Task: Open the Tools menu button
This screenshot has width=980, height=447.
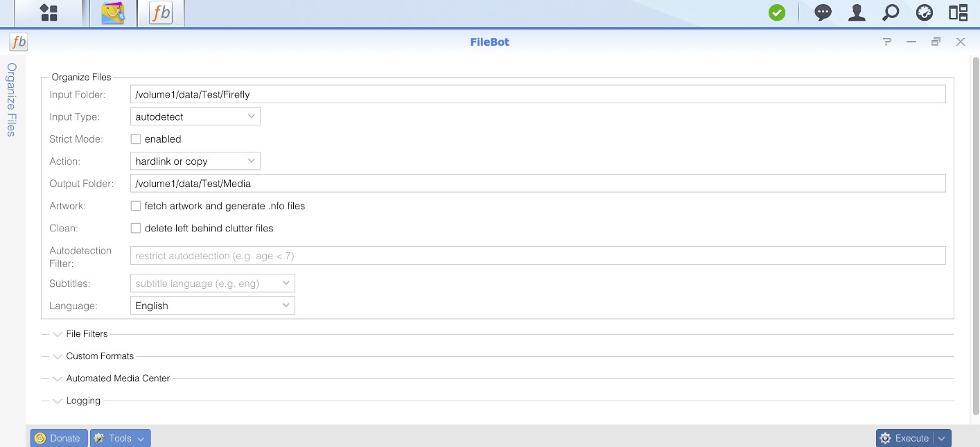Action: (120, 438)
